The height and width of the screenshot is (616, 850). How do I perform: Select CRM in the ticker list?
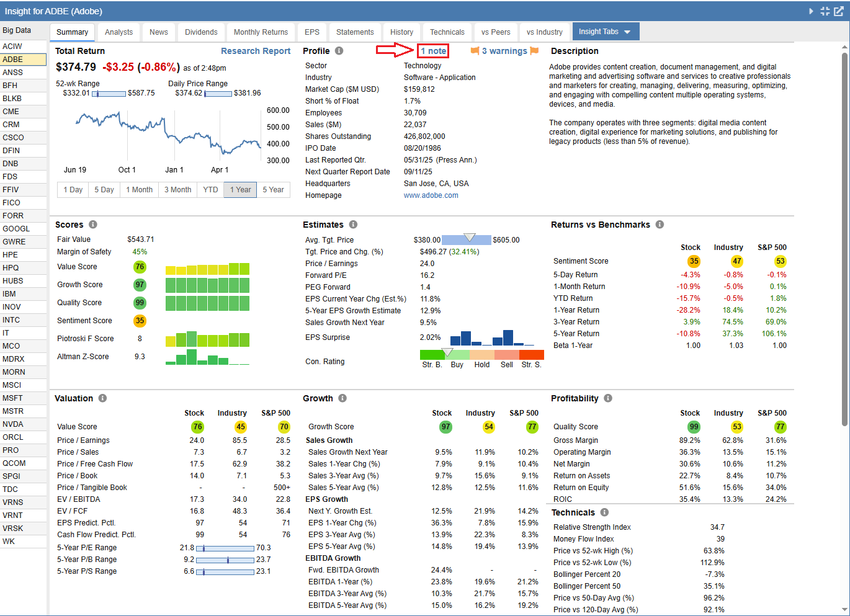(23, 125)
